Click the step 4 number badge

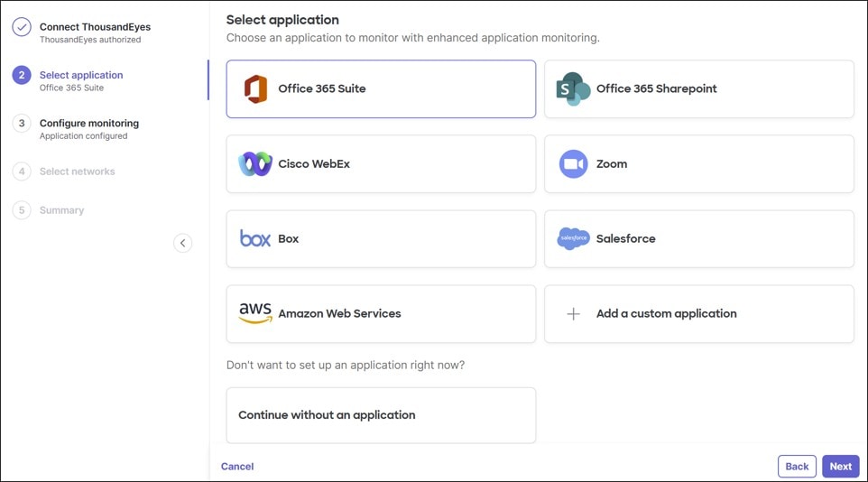coord(22,171)
